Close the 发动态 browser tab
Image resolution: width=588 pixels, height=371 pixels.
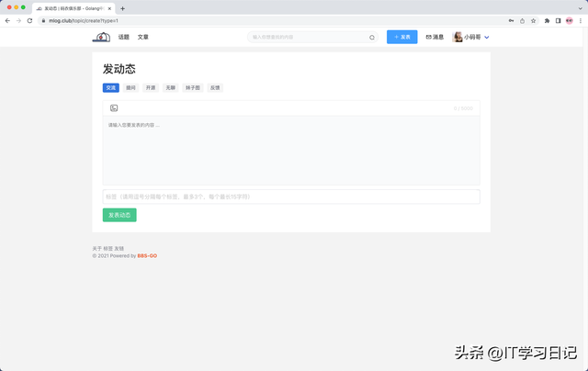[x=109, y=8]
